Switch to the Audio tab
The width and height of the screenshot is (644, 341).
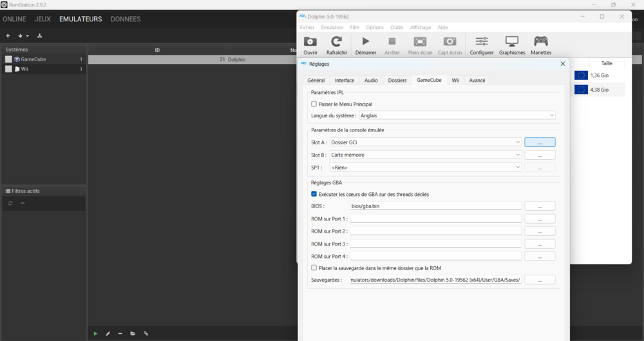tap(371, 81)
